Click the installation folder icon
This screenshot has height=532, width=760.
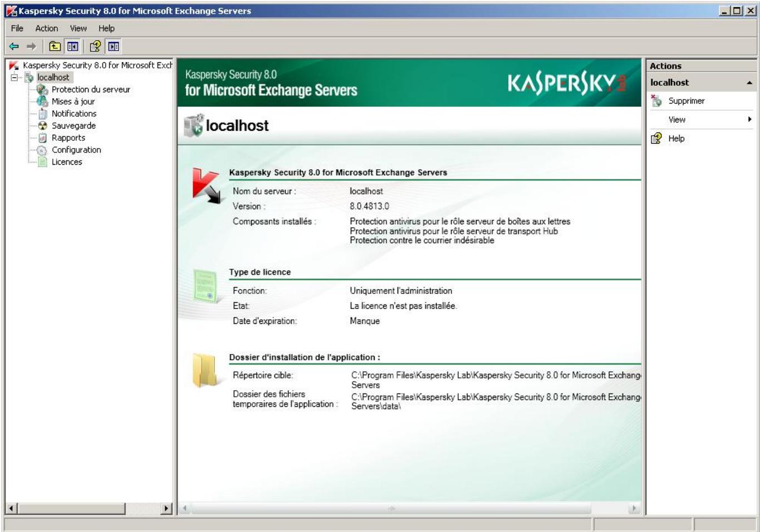tap(205, 370)
